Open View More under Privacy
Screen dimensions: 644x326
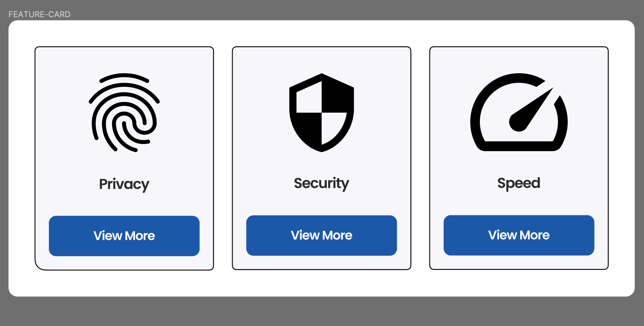pos(124,236)
